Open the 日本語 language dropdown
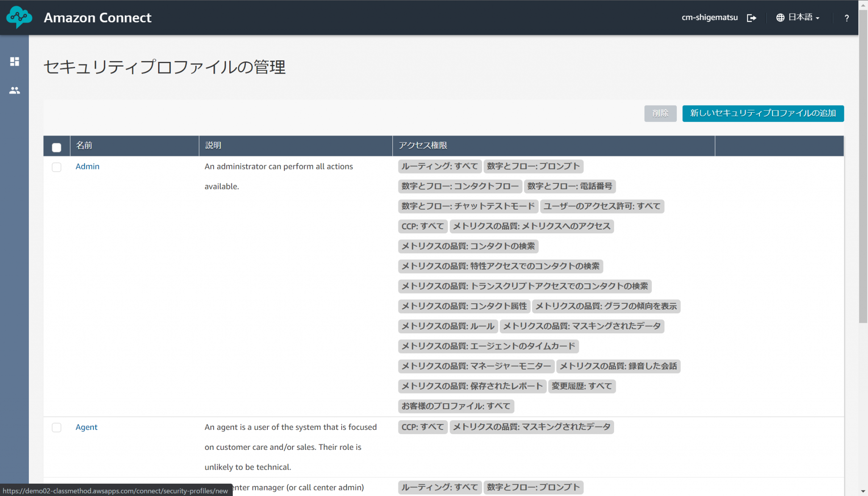The width and height of the screenshot is (868, 496). (804, 17)
